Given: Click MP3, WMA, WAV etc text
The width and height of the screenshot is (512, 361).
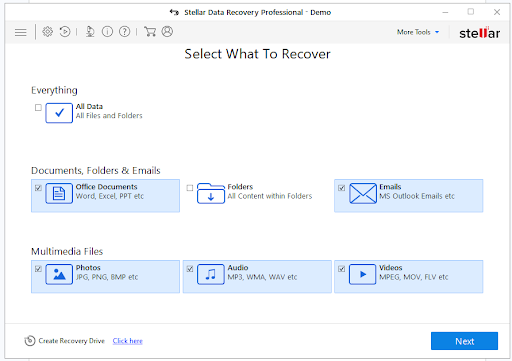Looking at the screenshot, I should [262, 277].
